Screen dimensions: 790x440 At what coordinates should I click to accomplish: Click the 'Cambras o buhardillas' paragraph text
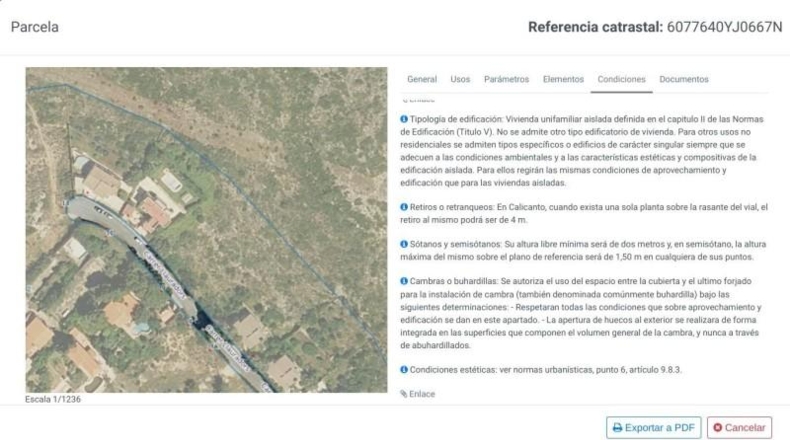[580, 313]
